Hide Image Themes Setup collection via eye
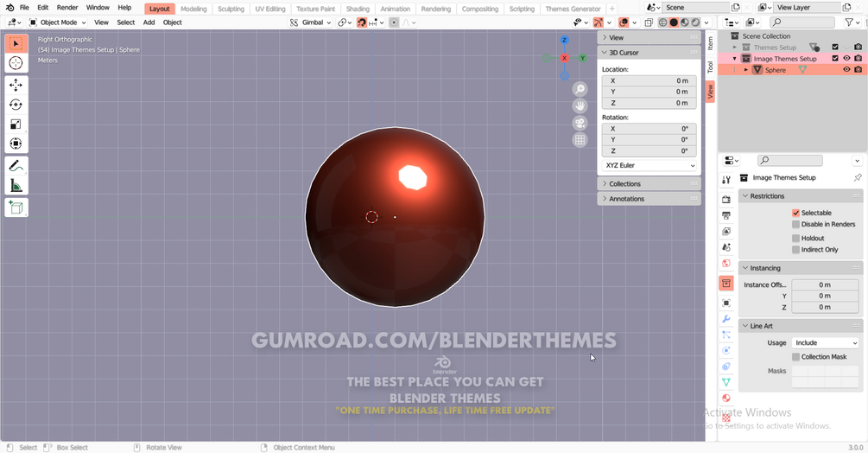 click(x=846, y=58)
